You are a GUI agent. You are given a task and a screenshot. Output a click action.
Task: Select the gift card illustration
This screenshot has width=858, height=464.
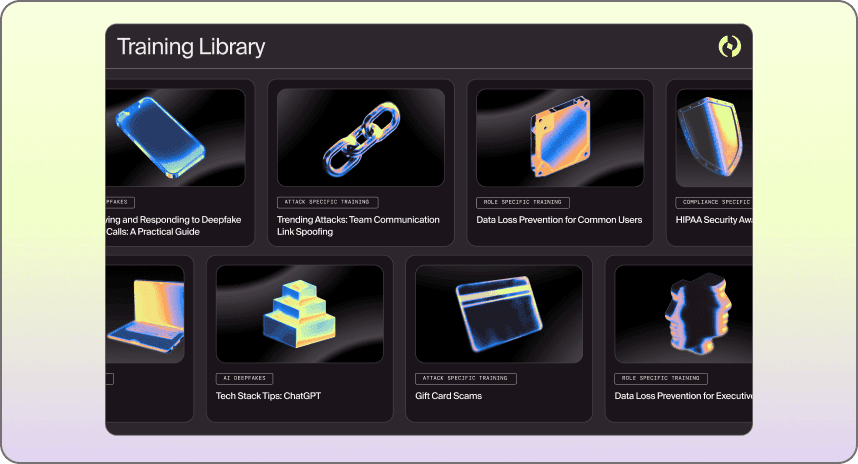pyautogui.click(x=498, y=312)
